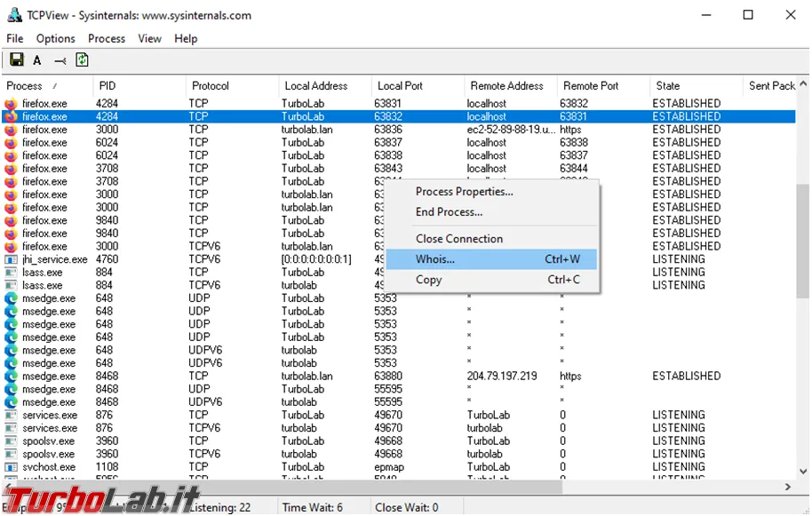
Task: Click local address turbolab.lan on port 63836 row
Action: pos(306,130)
